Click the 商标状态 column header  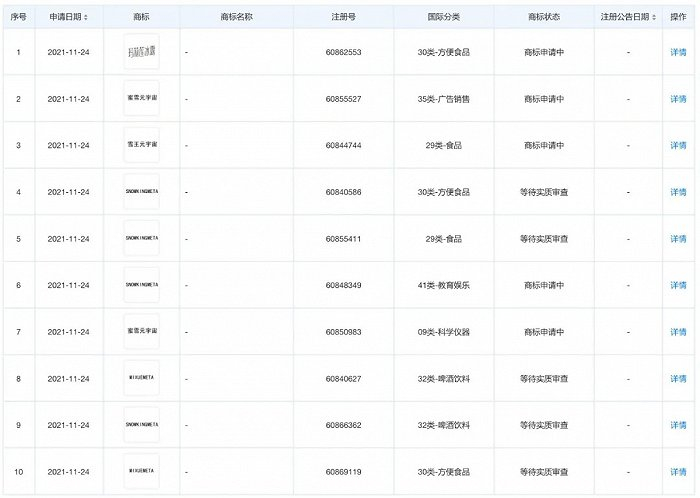[545, 18]
